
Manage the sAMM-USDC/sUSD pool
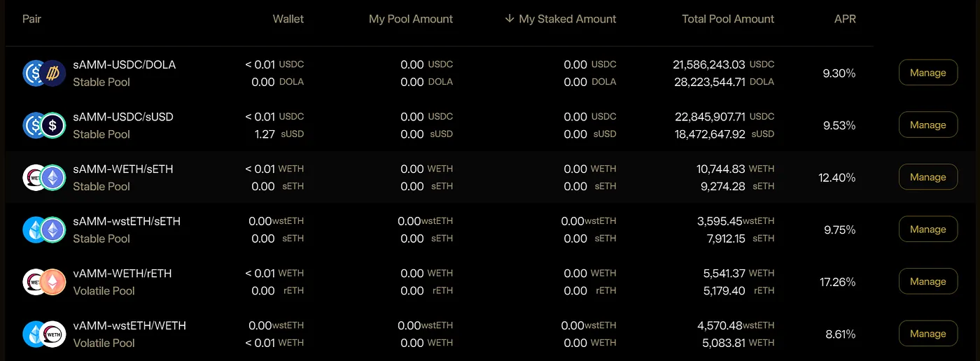click(928, 125)
